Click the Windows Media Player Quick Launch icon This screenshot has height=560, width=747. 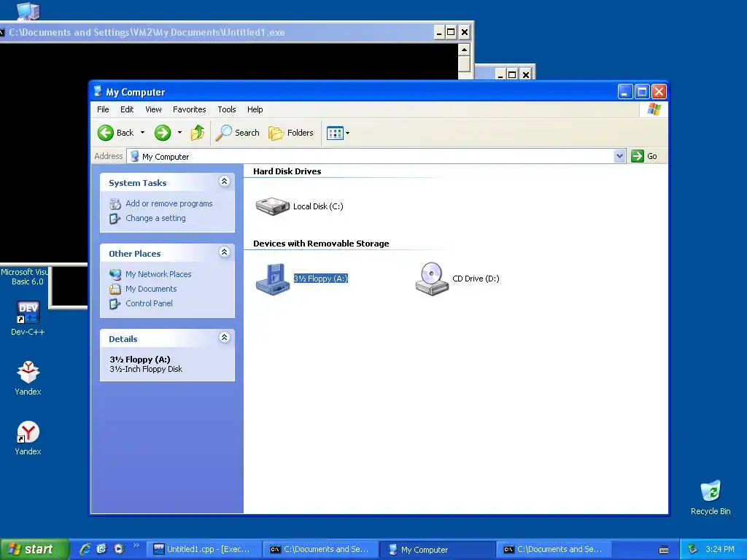click(119, 549)
